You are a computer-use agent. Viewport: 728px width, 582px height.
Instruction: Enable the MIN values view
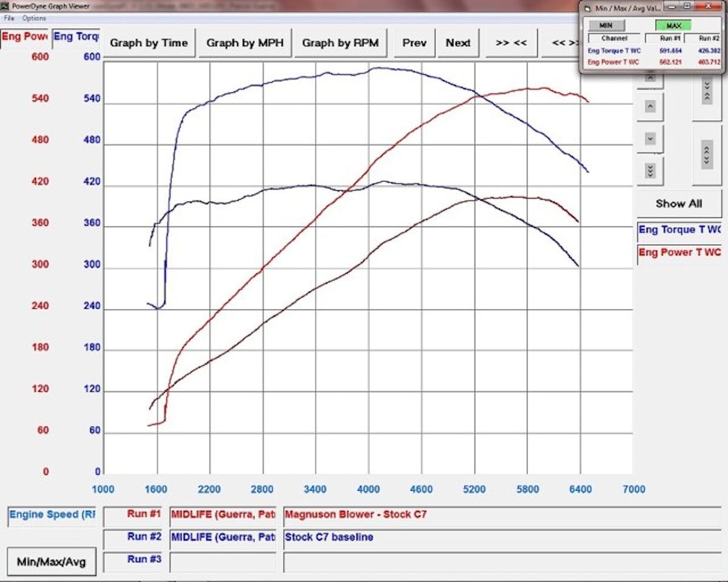[606, 25]
